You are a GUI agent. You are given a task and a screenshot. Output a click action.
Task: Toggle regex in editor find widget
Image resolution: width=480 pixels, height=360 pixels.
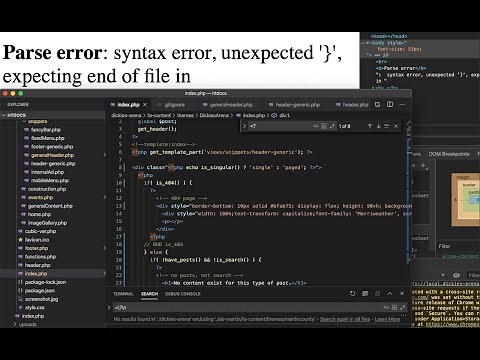(332, 126)
